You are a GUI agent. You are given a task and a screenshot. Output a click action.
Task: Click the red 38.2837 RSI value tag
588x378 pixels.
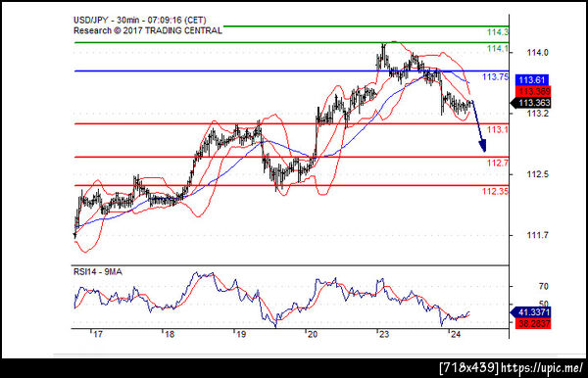pos(533,323)
